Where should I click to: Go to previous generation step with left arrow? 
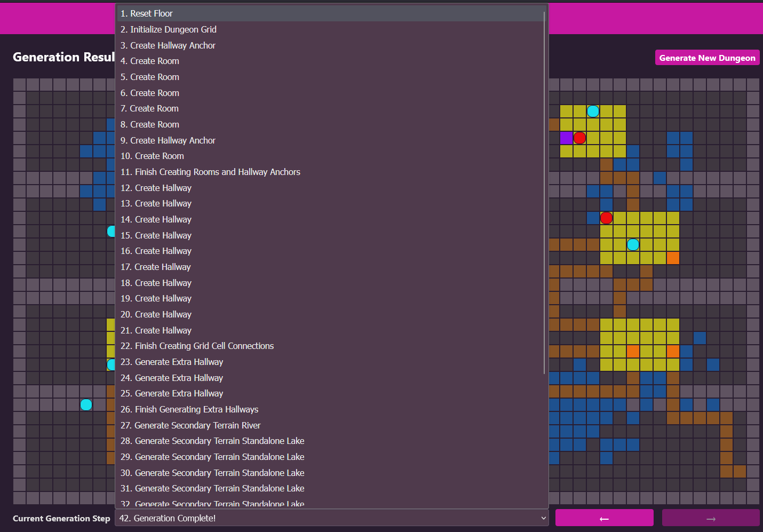click(x=604, y=518)
